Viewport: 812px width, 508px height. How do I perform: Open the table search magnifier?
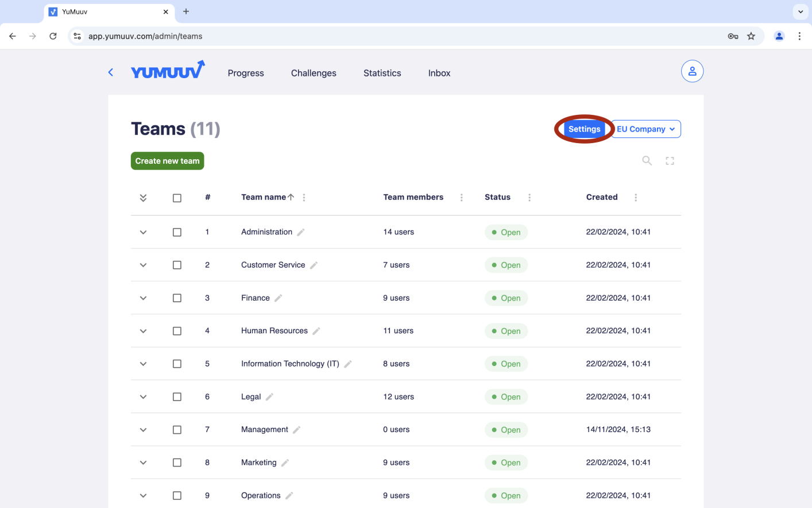(647, 161)
